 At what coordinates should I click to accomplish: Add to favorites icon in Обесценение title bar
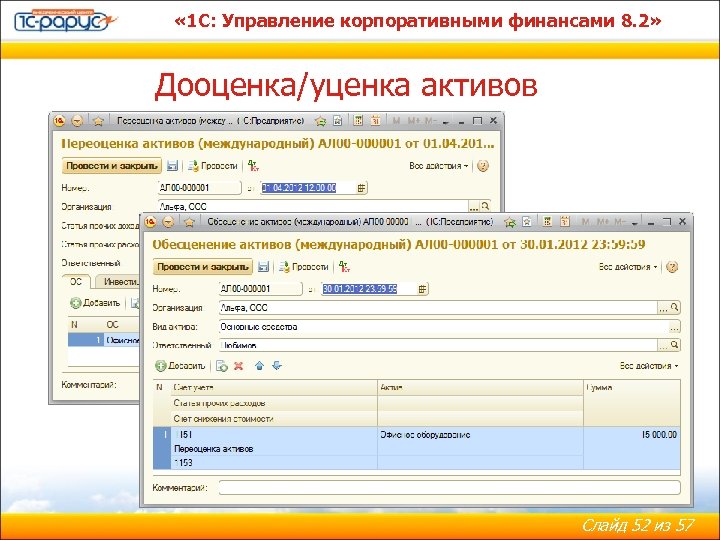[510, 222]
